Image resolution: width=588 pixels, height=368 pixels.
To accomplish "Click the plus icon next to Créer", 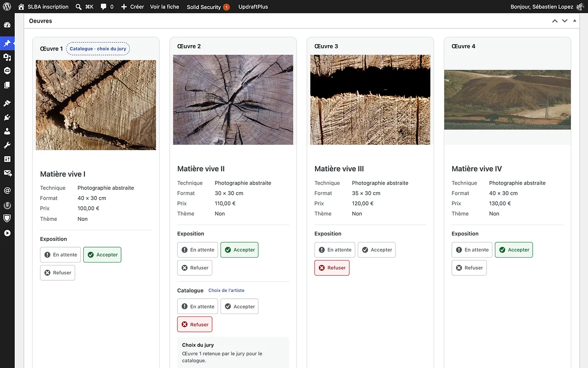I will point(123,7).
